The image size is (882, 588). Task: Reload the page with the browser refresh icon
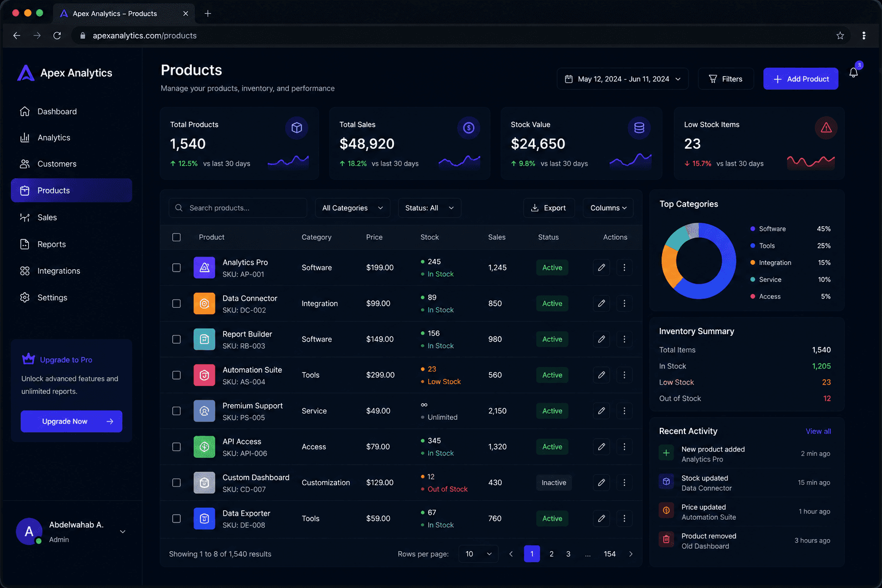click(57, 36)
